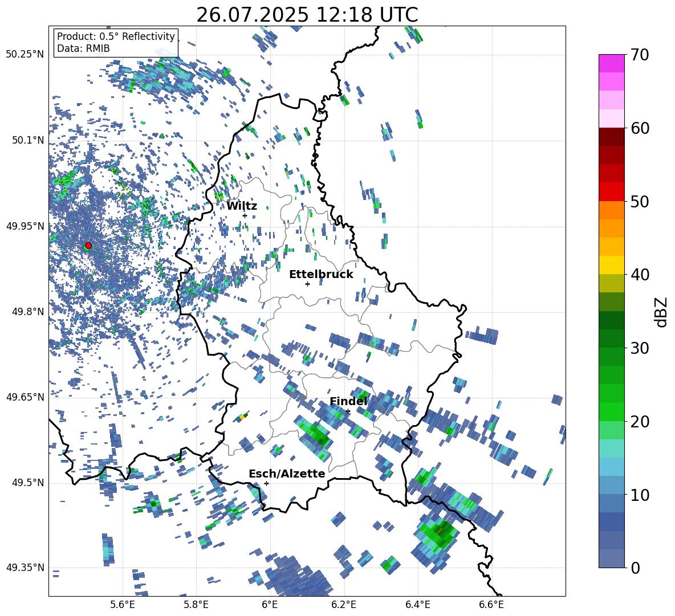The image size is (675, 616).
Task: Click the 6.2°E longitude label
Action: point(344,605)
